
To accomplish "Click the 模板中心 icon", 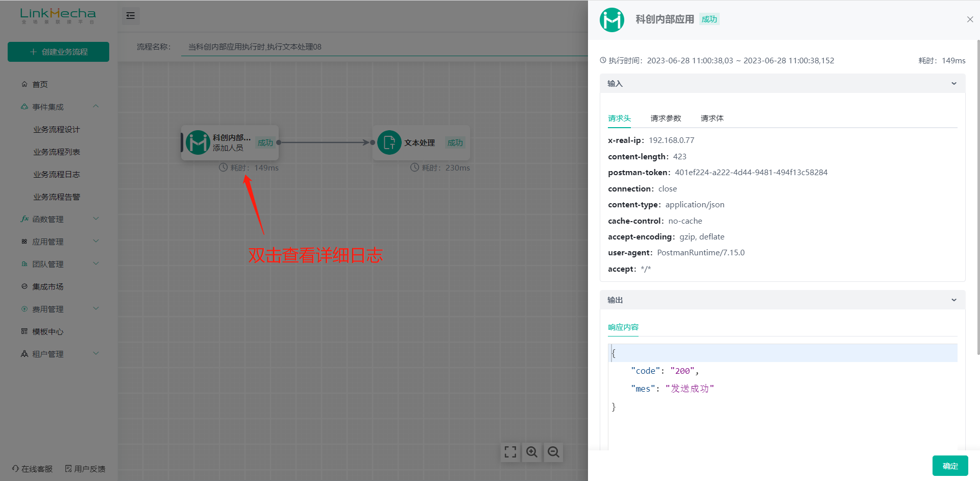I will coord(24,331).
